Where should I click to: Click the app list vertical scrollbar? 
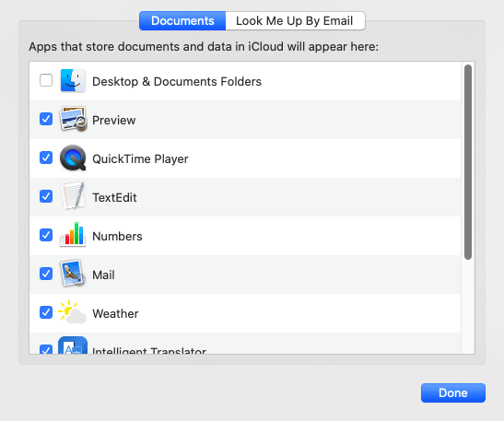click(x=468, y=162)
